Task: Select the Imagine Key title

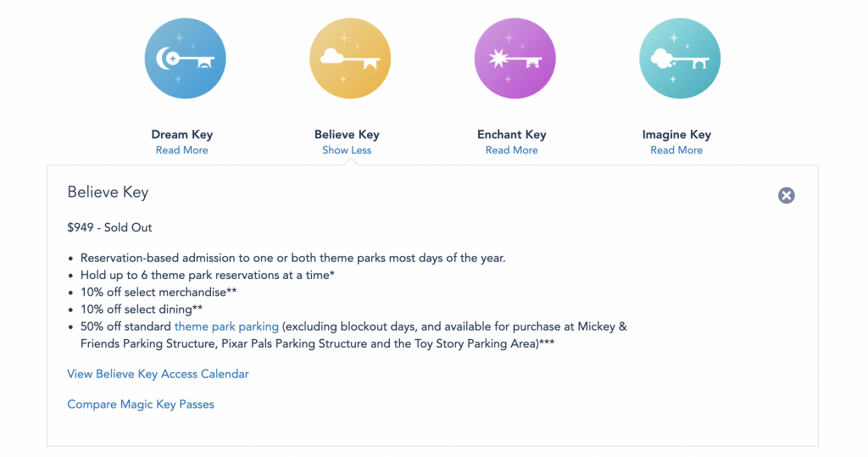Action: point(676,135)
